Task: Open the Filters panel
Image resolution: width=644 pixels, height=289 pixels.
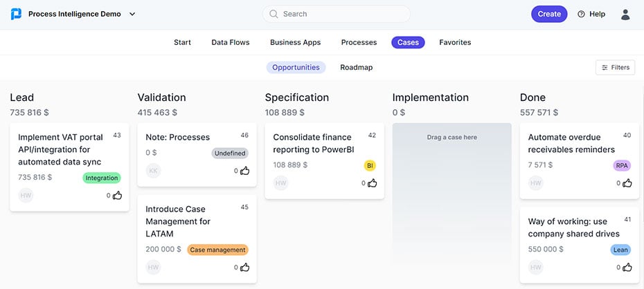Action: pyautogui.click(x=615, y=68)
